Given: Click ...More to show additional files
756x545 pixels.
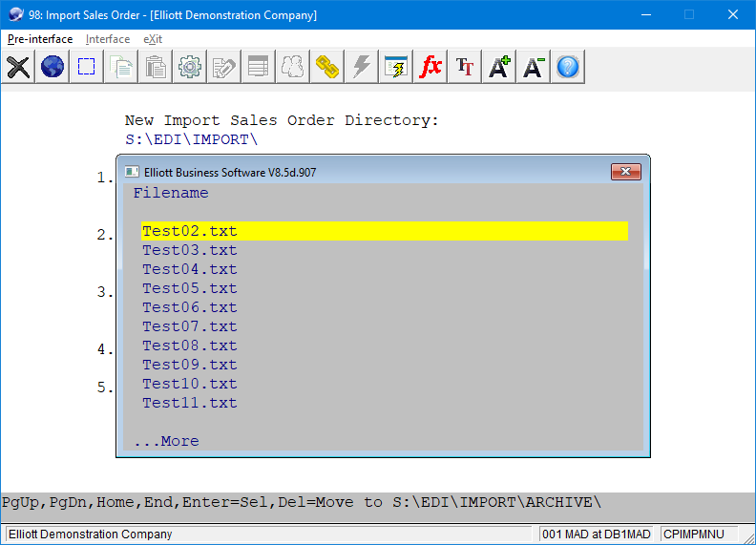Looking at the screenshot, I should coord(167,441).
